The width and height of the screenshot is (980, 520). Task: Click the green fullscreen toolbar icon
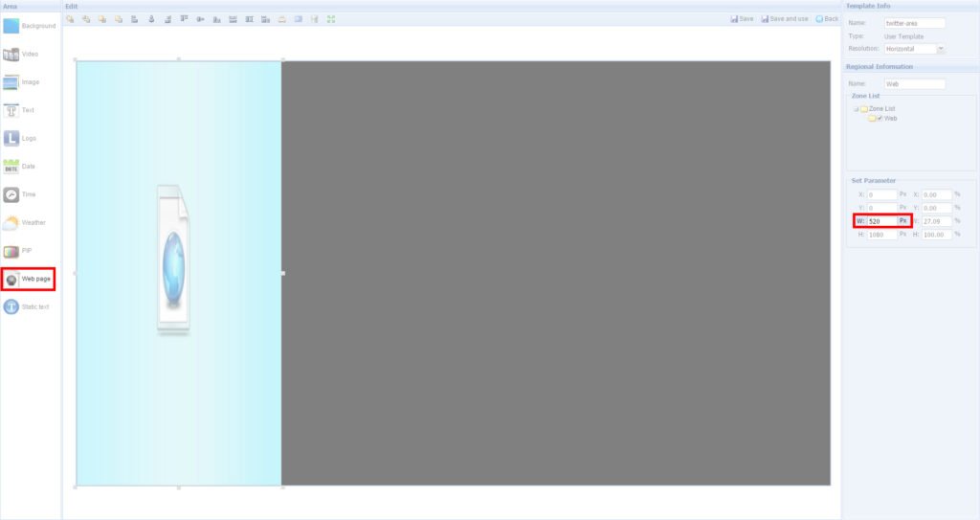[x=331, y=18]
